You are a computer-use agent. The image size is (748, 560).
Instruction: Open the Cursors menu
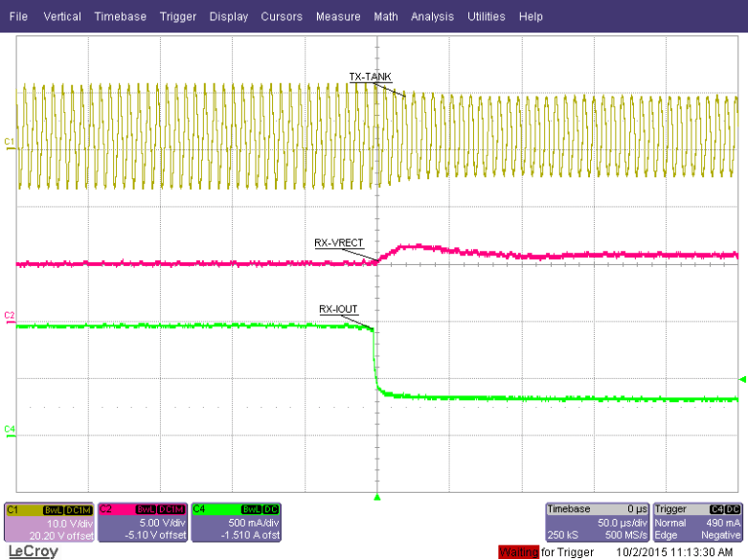282,16
